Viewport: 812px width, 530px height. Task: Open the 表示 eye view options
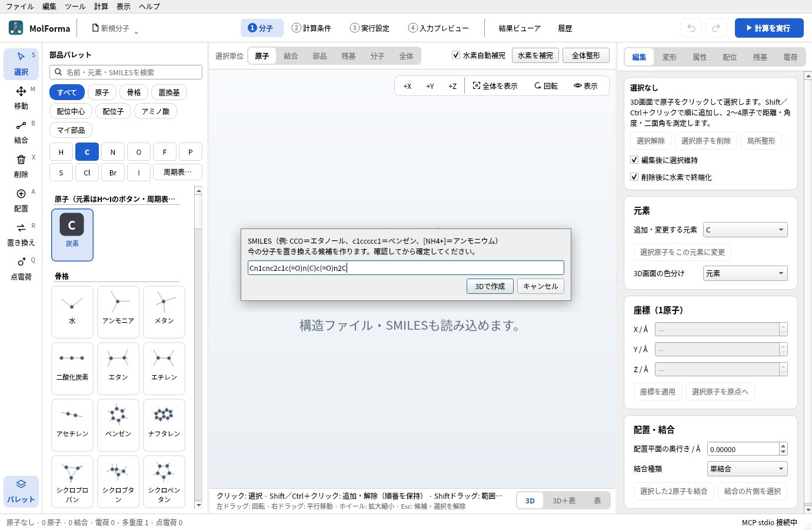[586, 86]
